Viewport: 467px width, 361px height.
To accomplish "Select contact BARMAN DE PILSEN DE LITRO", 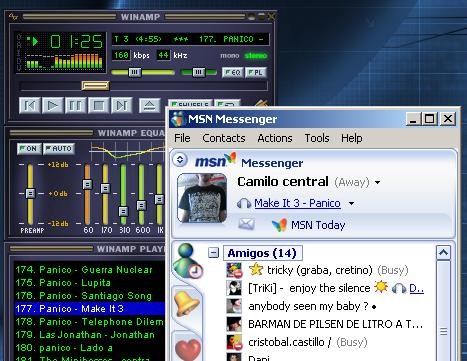I will [x=336, y=324].
